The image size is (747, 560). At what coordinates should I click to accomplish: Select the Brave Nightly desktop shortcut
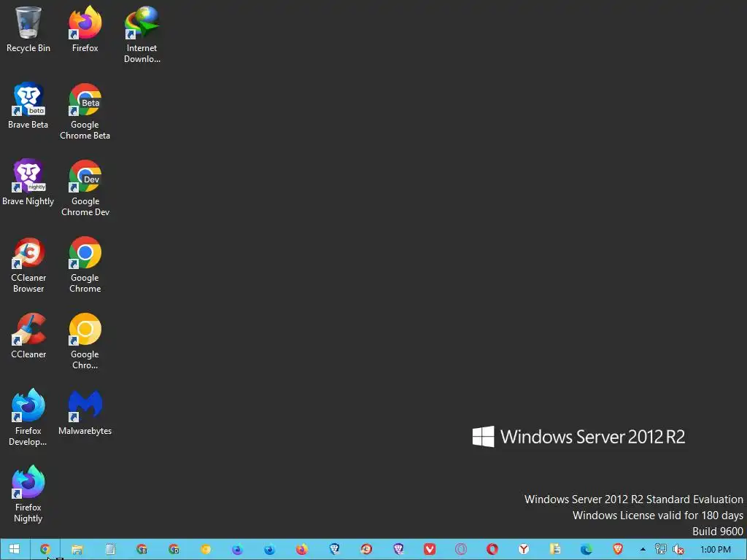(28, 182)
